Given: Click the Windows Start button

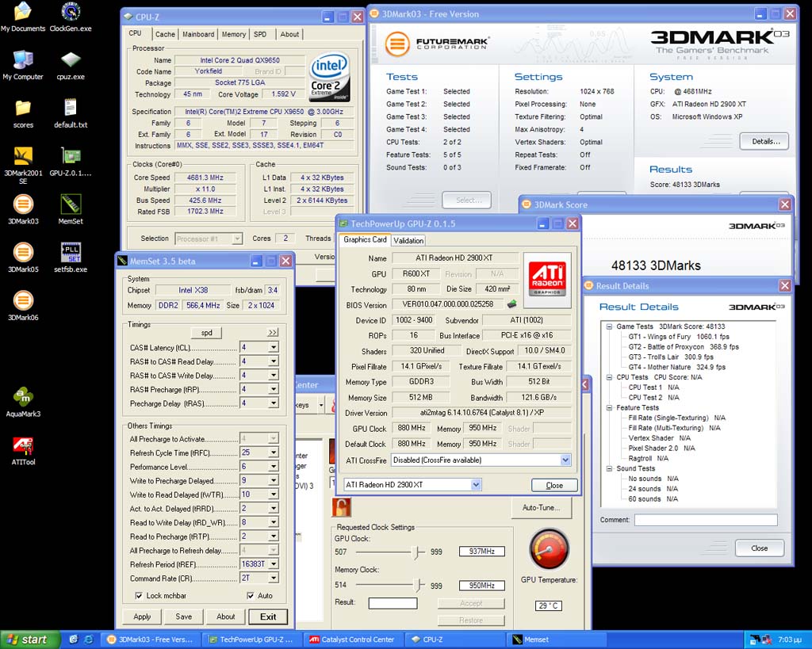Looking at the screenshot, I should point(29,639).
